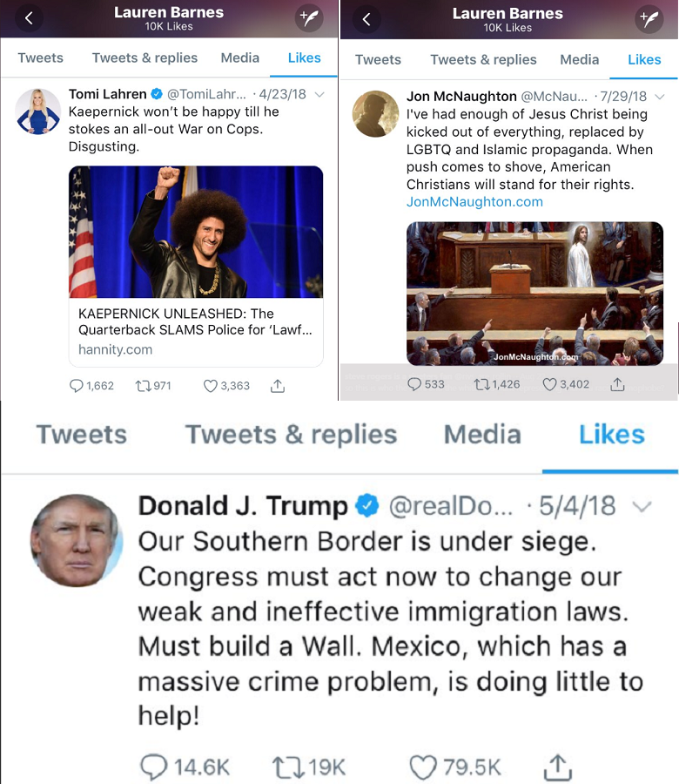Open the hannity.com Kaepernick article card

[x=196, y=266]
